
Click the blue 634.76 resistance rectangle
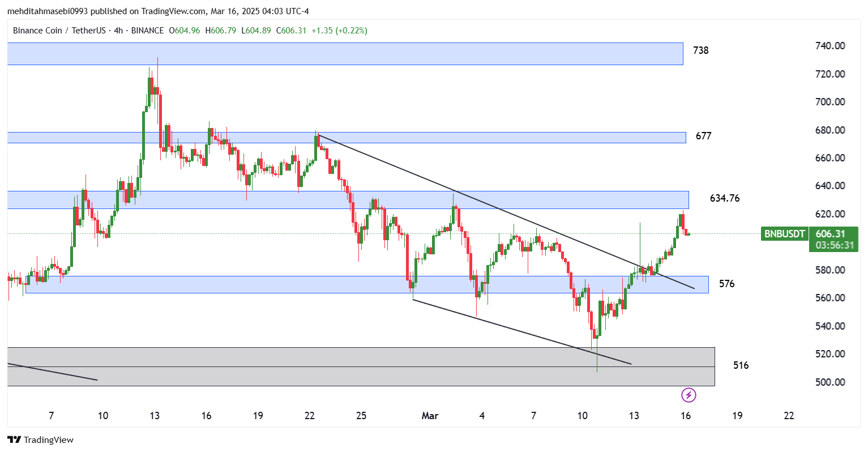[x=348, y=200]
